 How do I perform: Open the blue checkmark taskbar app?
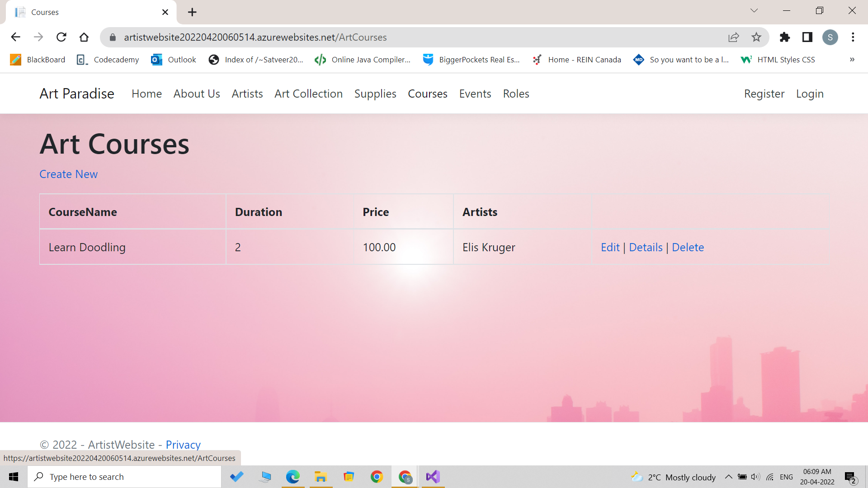coord(236,477)
